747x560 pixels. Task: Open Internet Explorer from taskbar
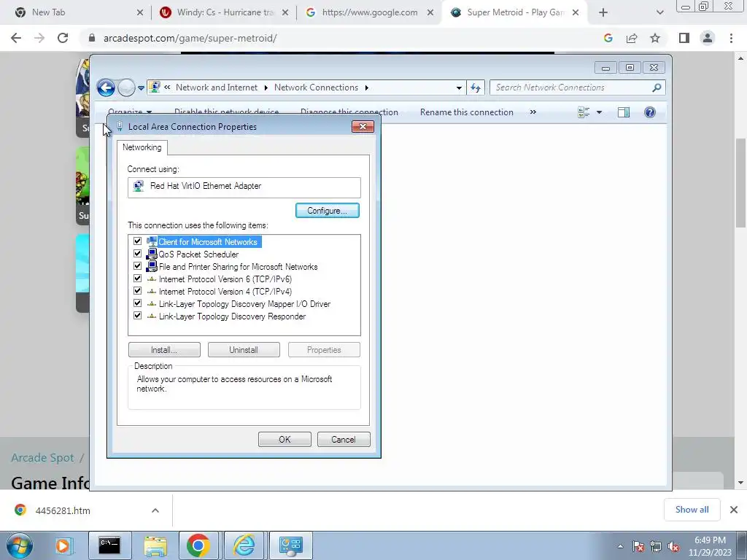coord(244,545)
